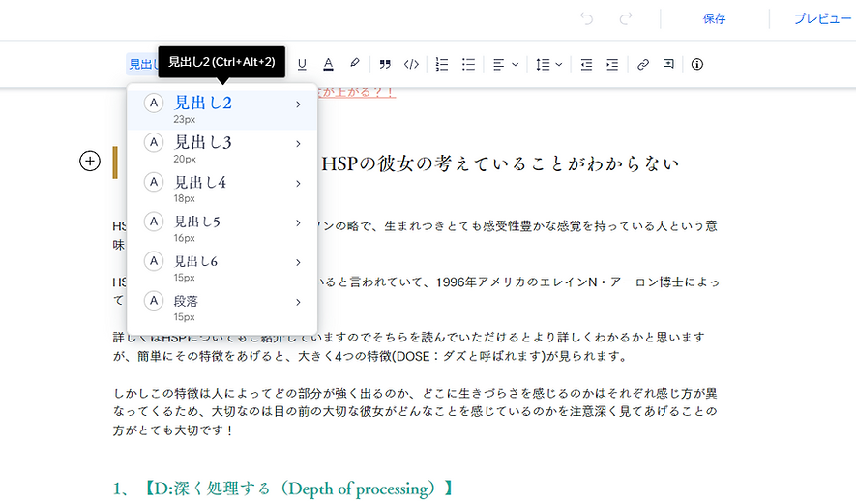This screenshot has width=856, height=504.
Task: Expand the 見出し6 style submenu arrow
Action: click(298, 263)
